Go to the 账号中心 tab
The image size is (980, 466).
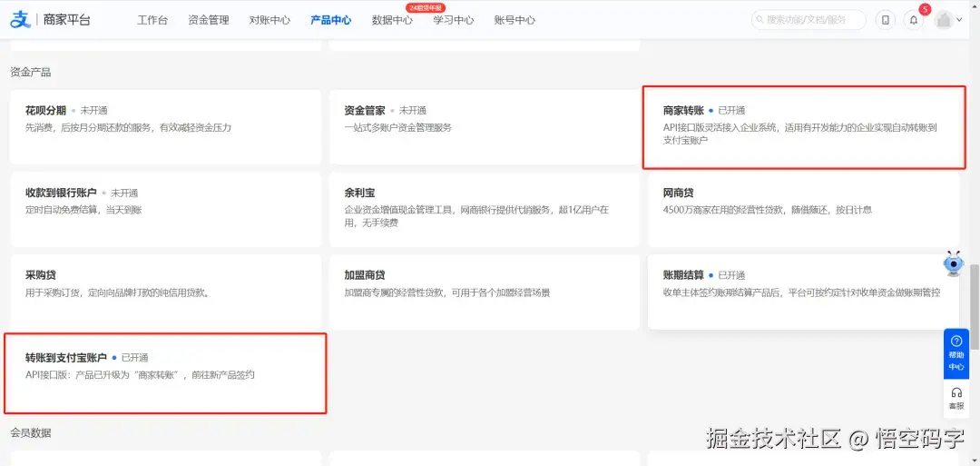click(514, 20)
